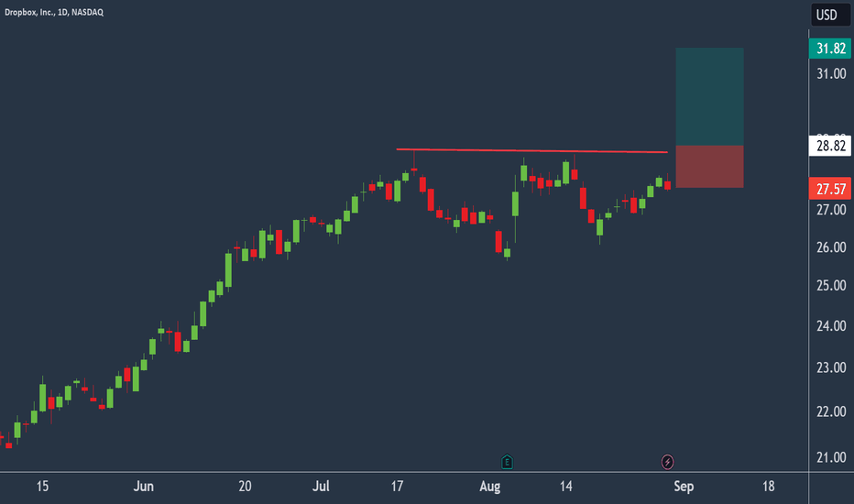
Task: Click the Dropbox, Inc. symbol title
Action: [x=54, y=12]
